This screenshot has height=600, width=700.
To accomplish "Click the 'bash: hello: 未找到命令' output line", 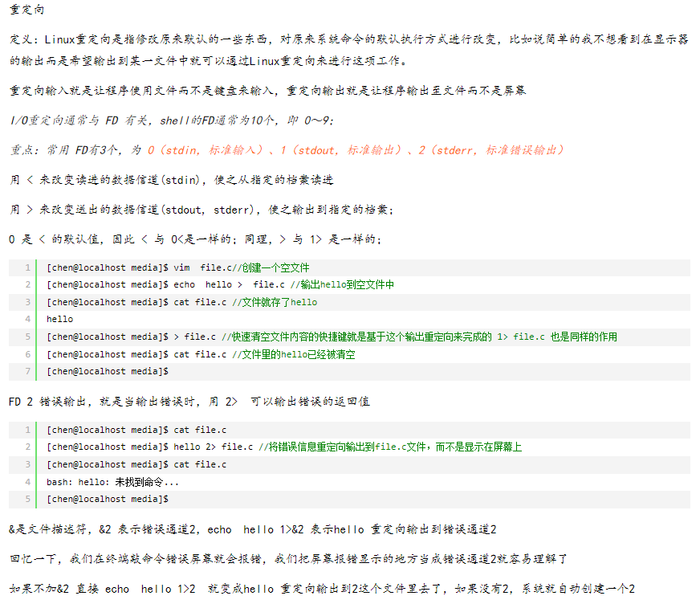I will click(x=112, y=482).
